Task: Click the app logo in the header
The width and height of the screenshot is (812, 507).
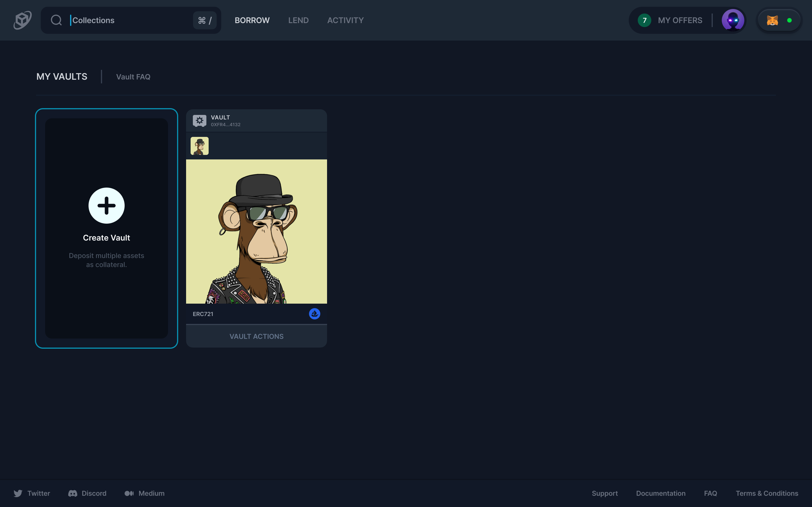Action: tap(23, 20)
